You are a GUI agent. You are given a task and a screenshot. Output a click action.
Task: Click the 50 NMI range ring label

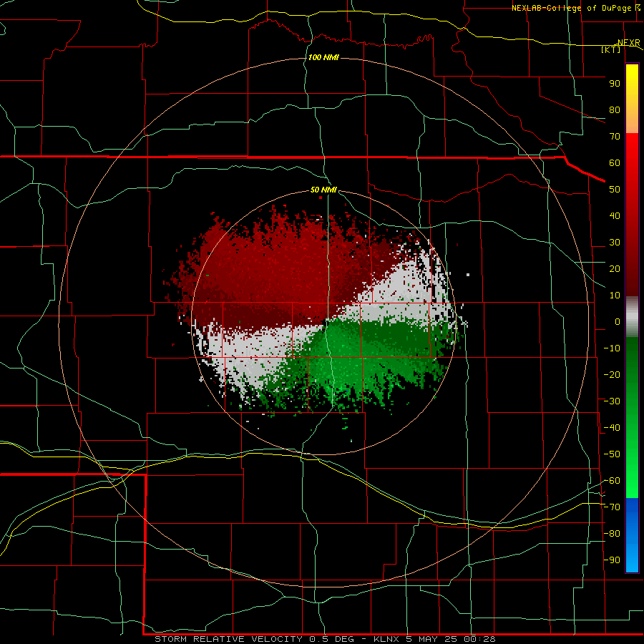point(323,190)
